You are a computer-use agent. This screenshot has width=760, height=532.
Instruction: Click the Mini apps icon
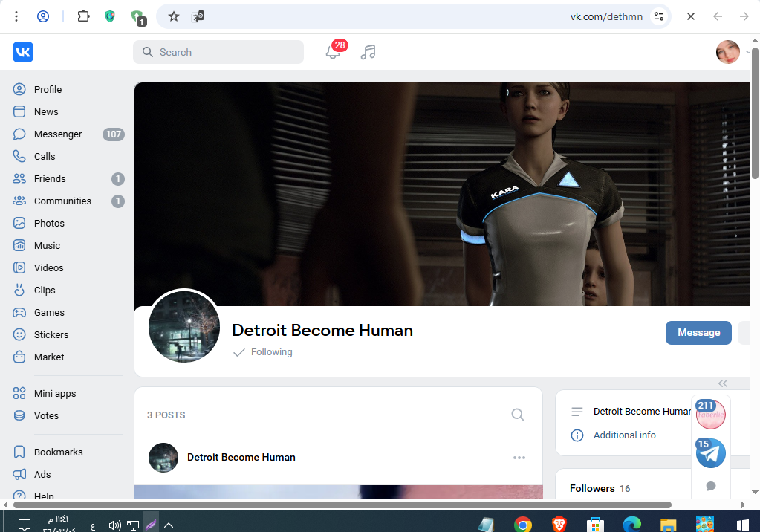(x=19, y=393)
